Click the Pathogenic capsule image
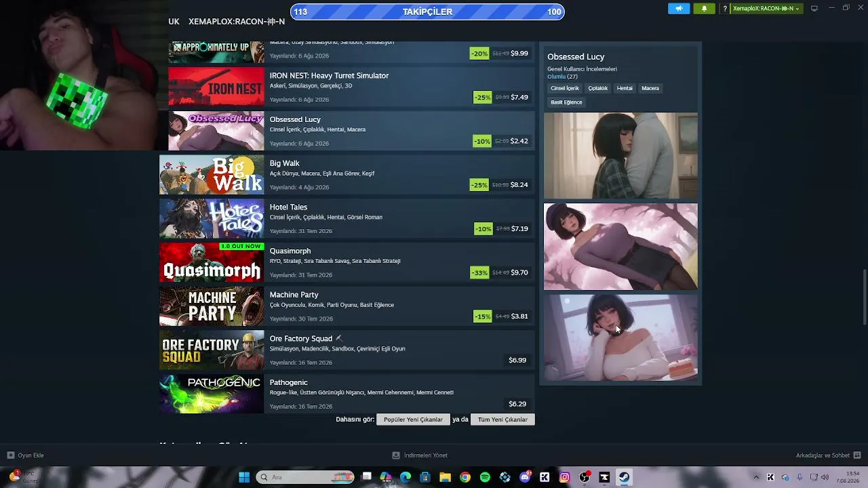 [212, 394]
